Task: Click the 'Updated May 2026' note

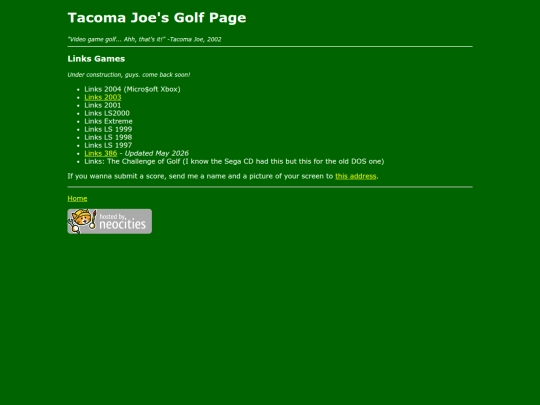Action: [157, 153]
